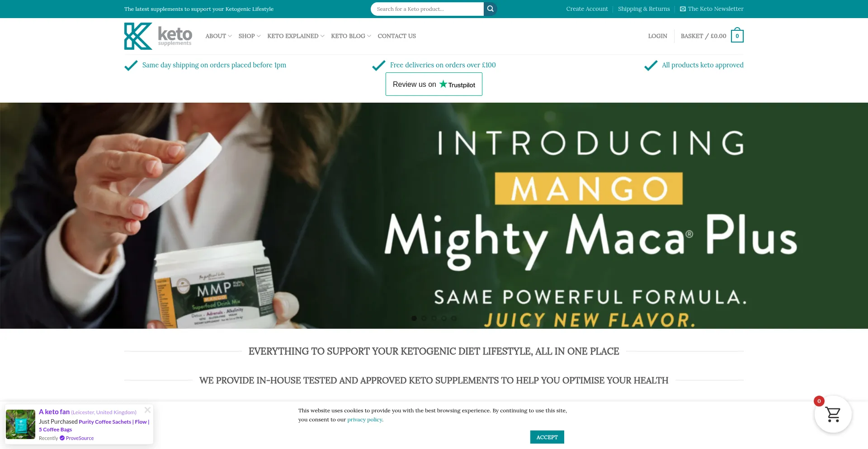Click the Keto Supplements logo
868x449 pixels.
point(158,36)
